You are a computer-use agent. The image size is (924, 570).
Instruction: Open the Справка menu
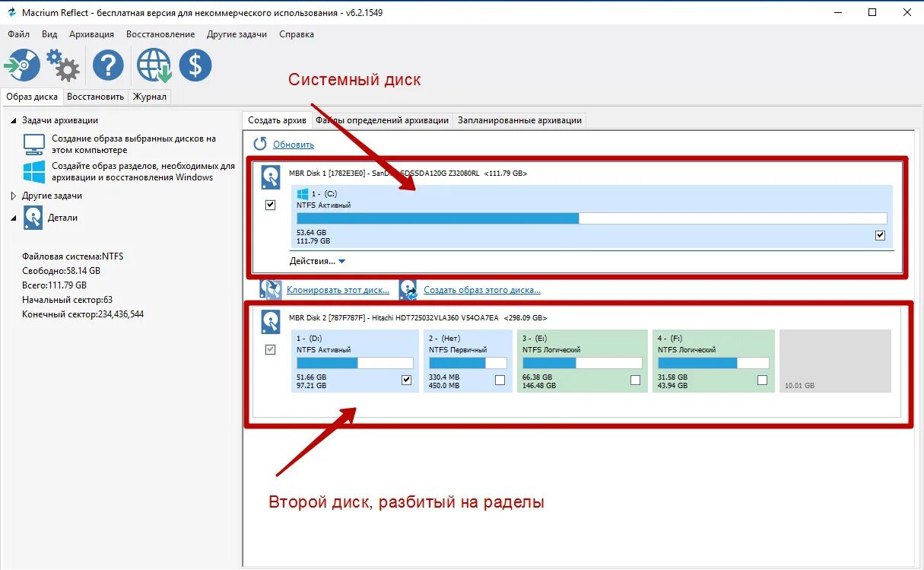coord(297,34)
